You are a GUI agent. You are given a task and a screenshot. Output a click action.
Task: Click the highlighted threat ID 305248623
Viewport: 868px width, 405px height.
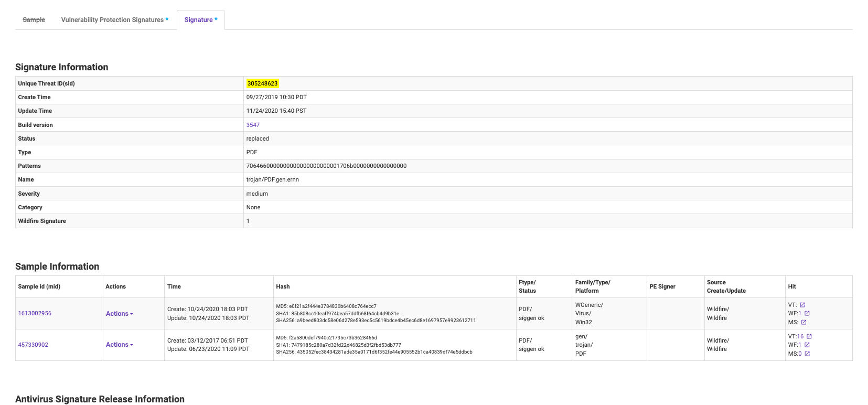click(x=262, y=83)
